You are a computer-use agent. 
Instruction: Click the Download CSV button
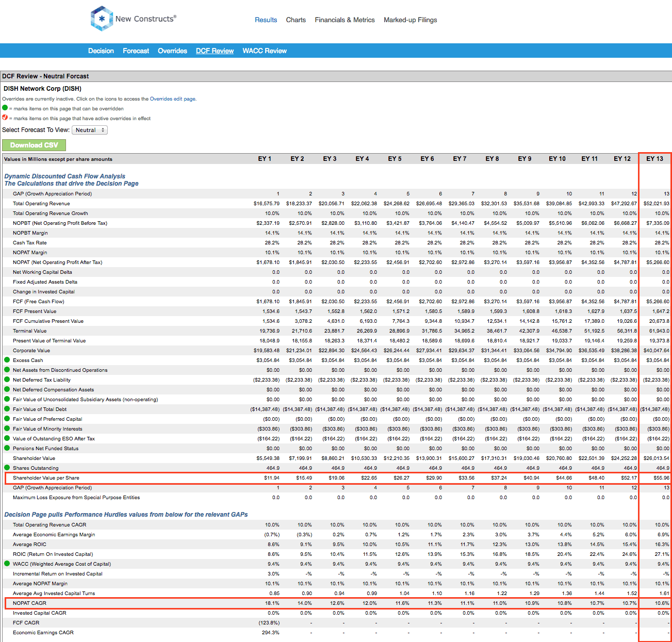34,145
